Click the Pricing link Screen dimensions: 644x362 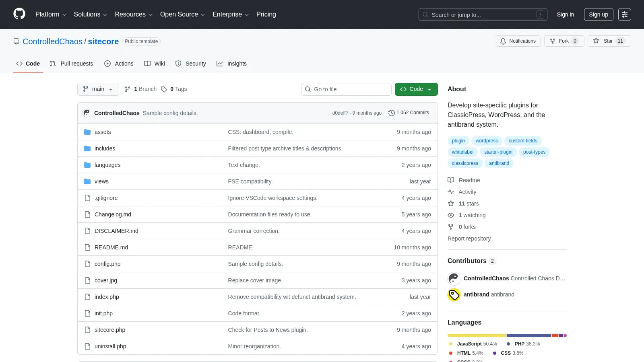coord(266,14)
